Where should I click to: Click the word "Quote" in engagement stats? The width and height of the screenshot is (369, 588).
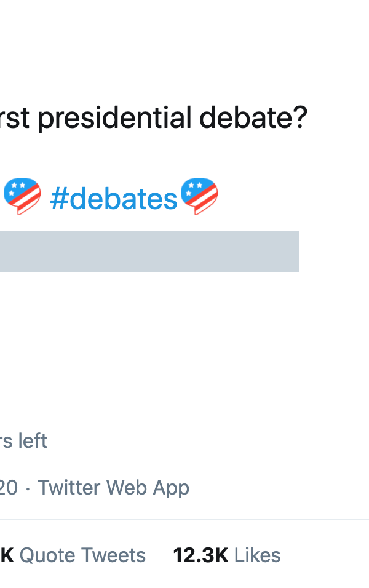(x=48, y=555)
